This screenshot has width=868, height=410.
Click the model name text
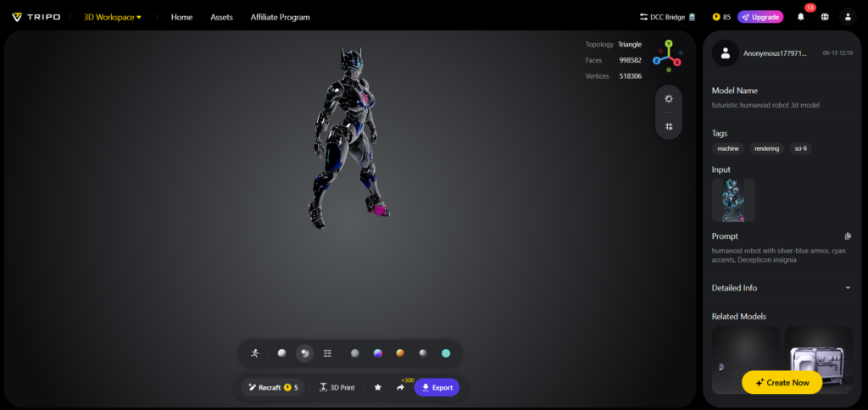(x=765, y=105)
